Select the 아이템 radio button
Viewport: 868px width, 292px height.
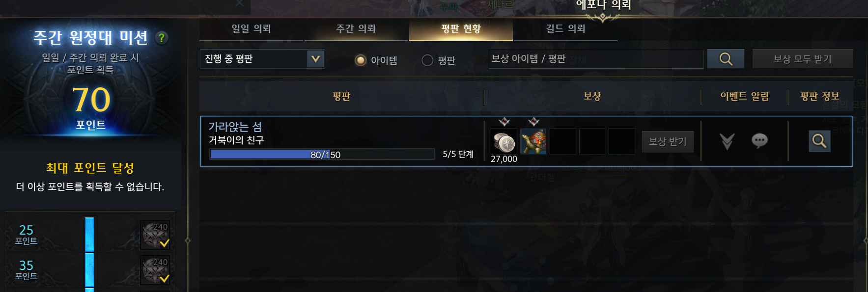click(361, 60)
